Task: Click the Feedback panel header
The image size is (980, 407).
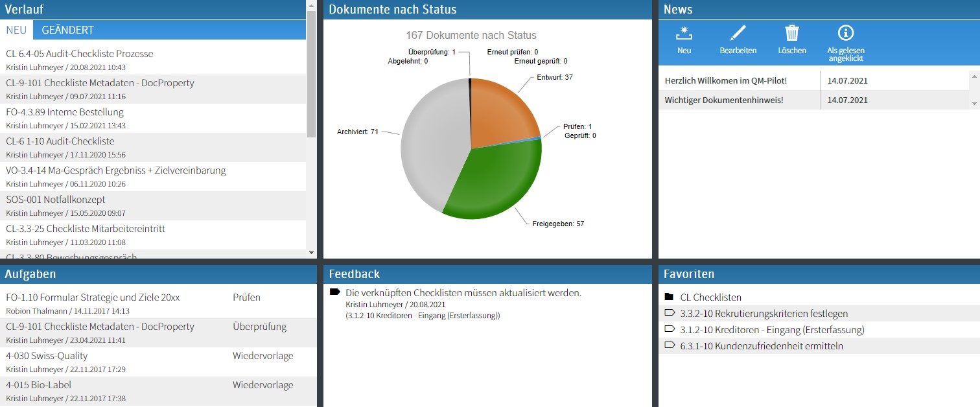Action: coord(487,274)
